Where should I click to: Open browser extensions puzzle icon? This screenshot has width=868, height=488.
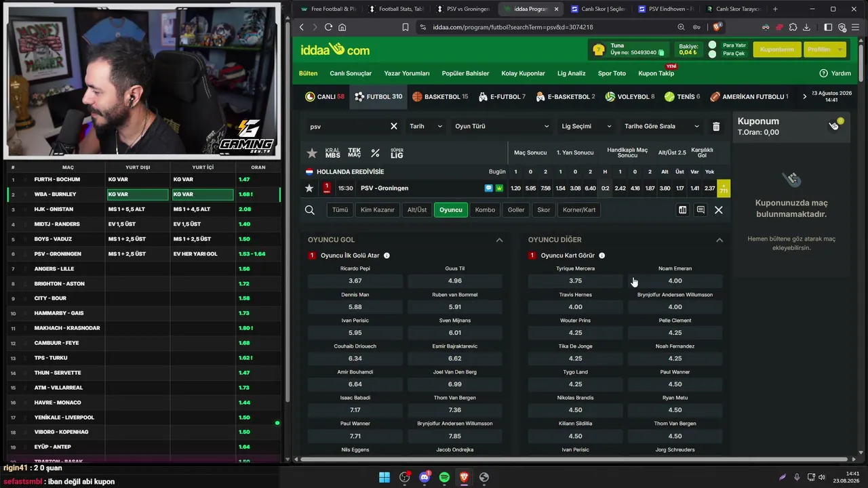[x=793, y=27]
